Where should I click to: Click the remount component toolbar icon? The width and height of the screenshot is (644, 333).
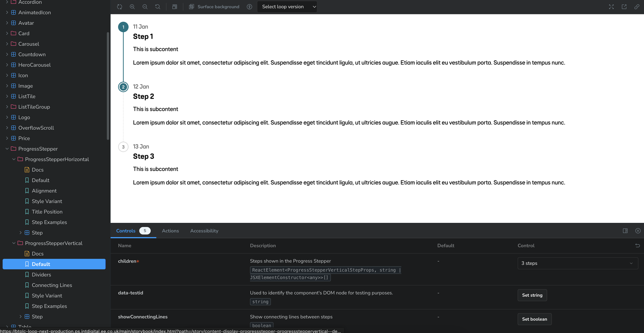tap(120, 7)
